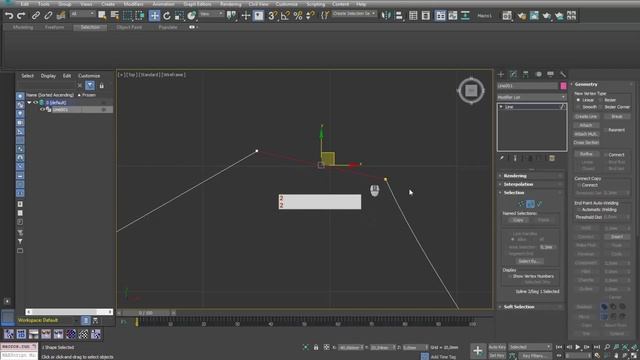Select the Smooth vertex type radio
The height and width of the screenshot is (360, 640).
coord(578,107)
